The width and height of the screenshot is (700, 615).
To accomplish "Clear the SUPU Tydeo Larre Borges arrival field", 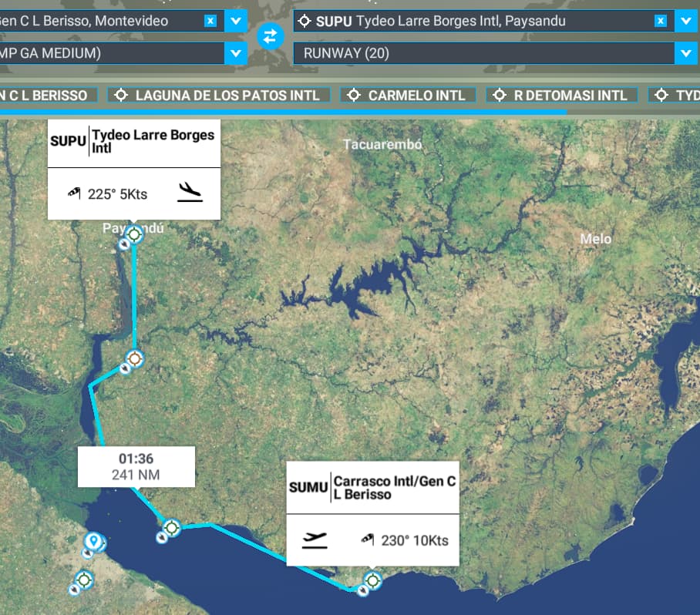I will click(660, 21).
